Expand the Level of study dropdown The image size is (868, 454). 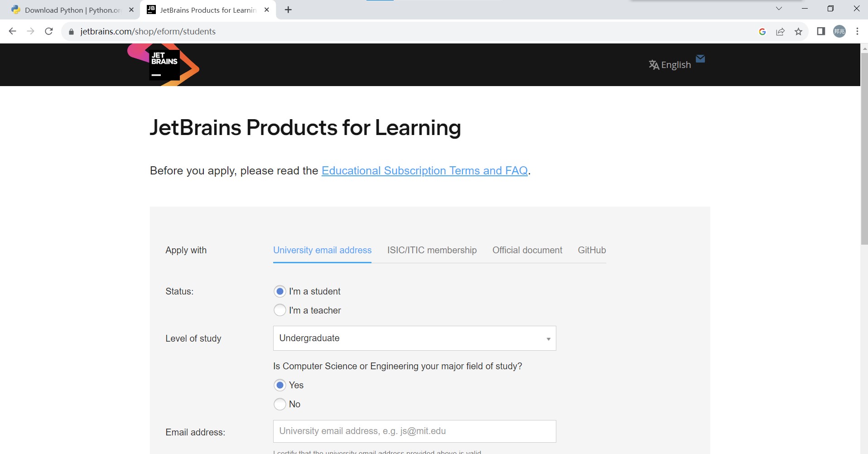(x=415, y=338)
